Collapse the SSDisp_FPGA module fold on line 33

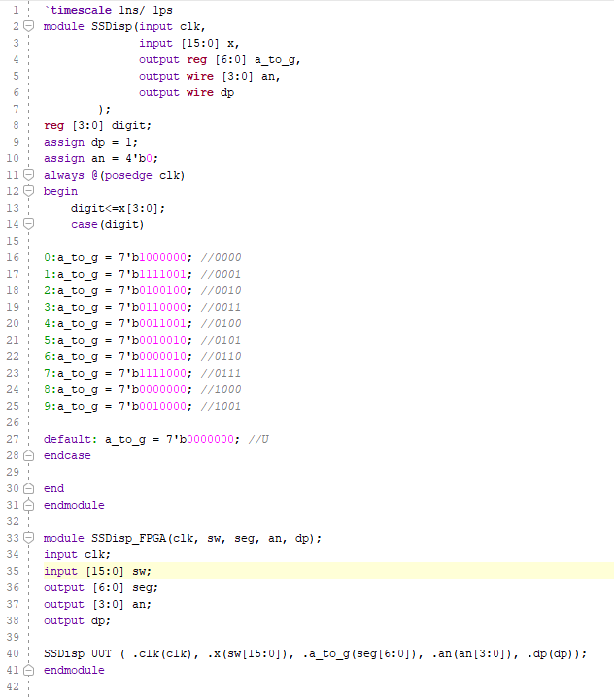[x=28, y=538]
